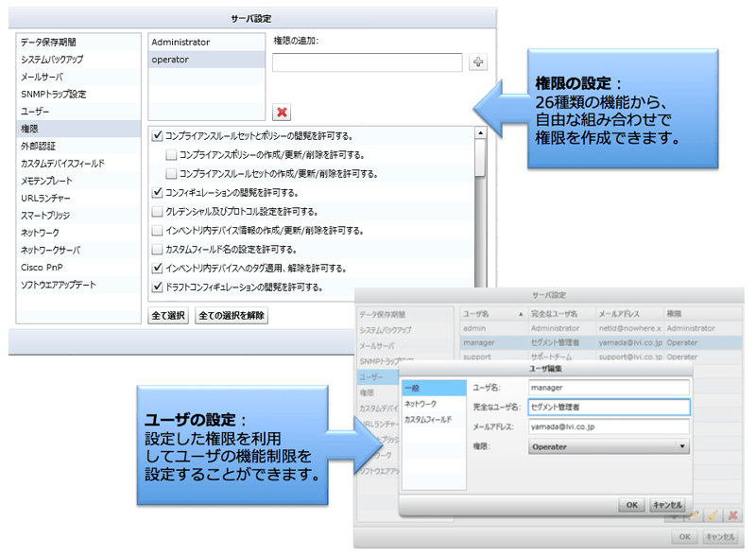Viewport: 756px width, 557px height.
Task: Open URLランチャー in the main settings sidebar
Action: pyautogui.click(x=78, y=199)
